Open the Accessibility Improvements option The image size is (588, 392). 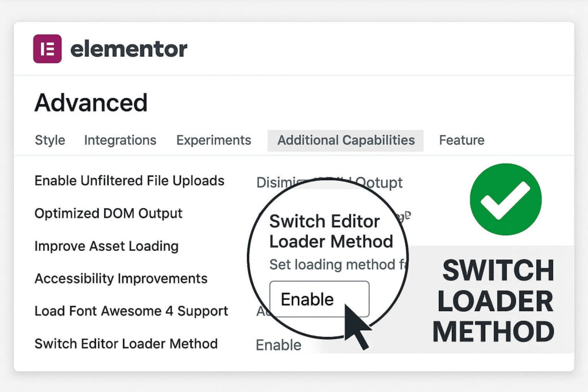[121, 278]
